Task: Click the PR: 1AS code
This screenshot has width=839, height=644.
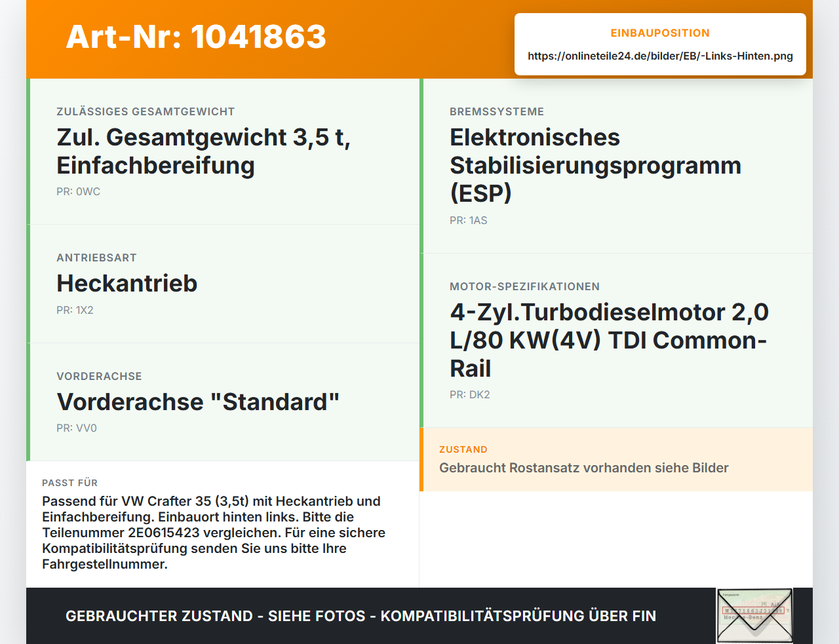Action: coord(468,221)
